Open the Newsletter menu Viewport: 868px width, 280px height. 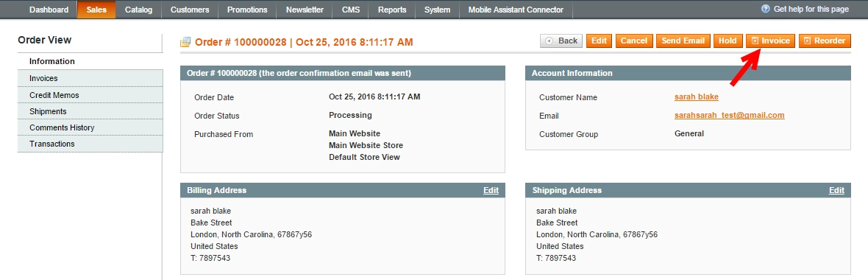pyautogui.click(x=305, y=10)
